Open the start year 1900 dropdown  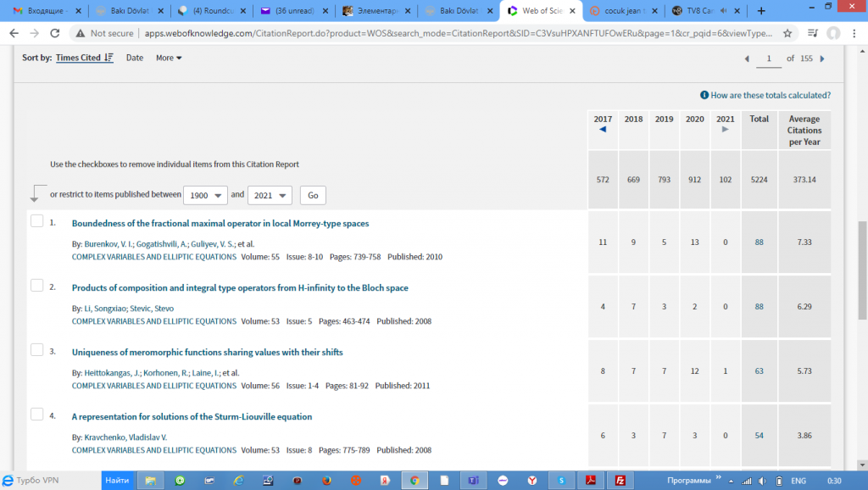206,195
